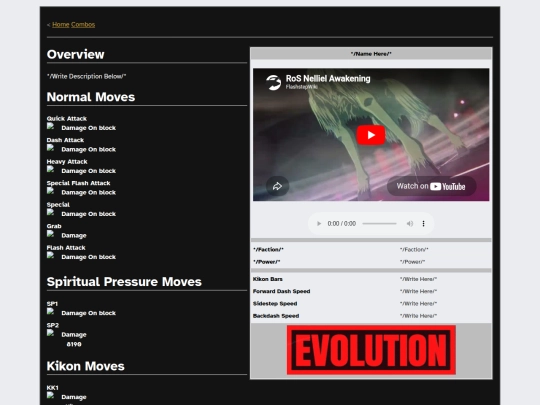Click the SP1 broken image icon
The width and height of the screenshot is (540, 405).
51,312
